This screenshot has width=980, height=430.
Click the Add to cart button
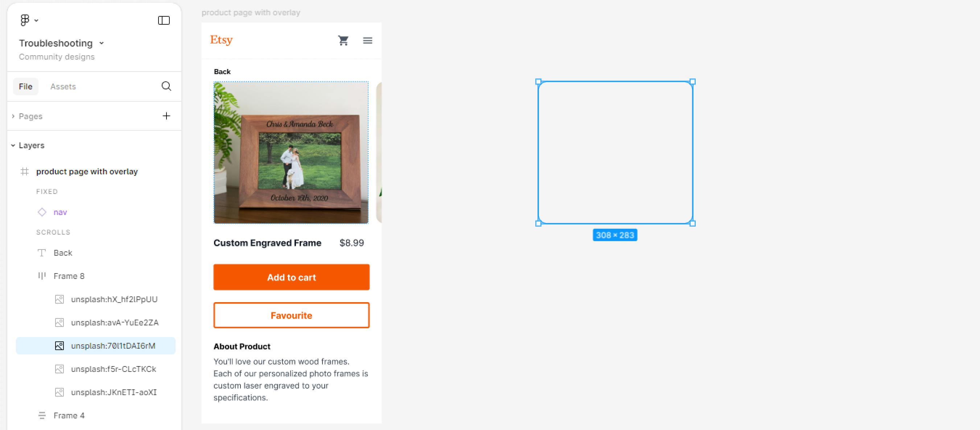291,277
